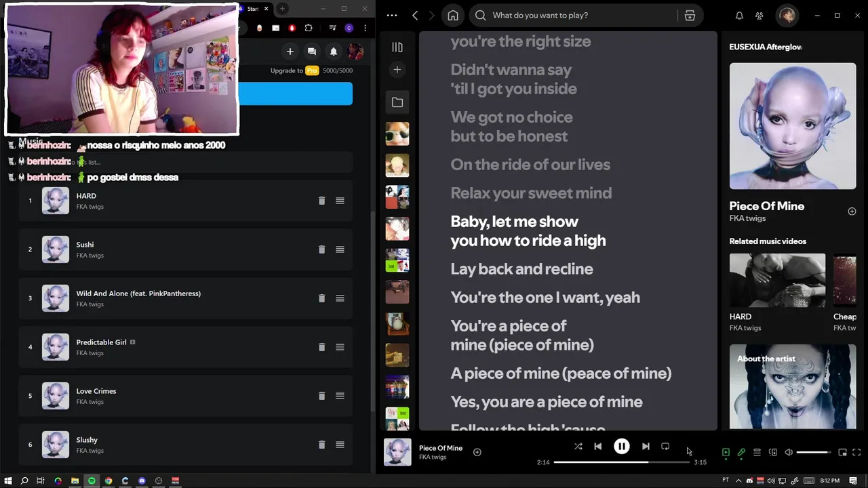Viewport: 868px width, 488px height.
Task: Grab the reorder handle for Sushi
Action: (340, 249)
